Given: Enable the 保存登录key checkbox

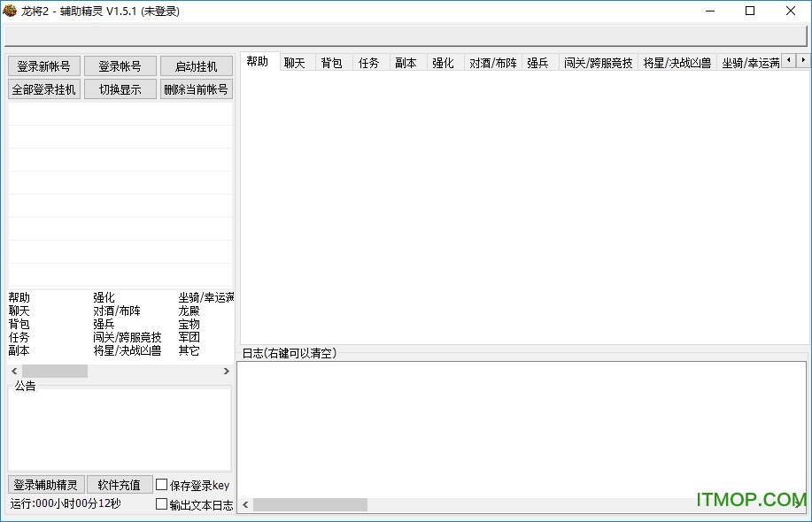Looking at the screenshot, I should (x=161, y=485).
